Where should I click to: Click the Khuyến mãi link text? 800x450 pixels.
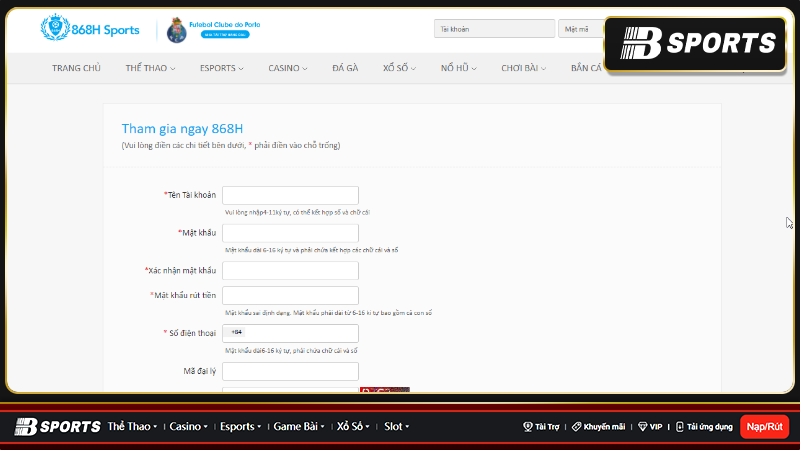604,427
